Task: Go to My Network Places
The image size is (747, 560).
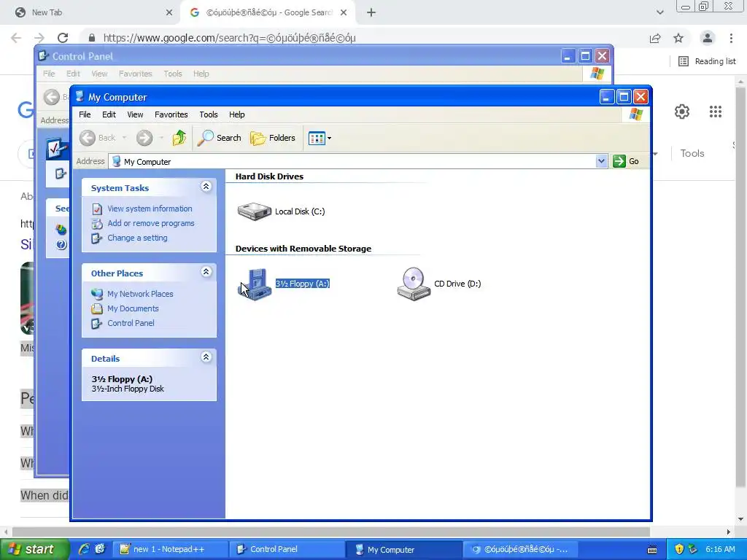Action: 140,294
